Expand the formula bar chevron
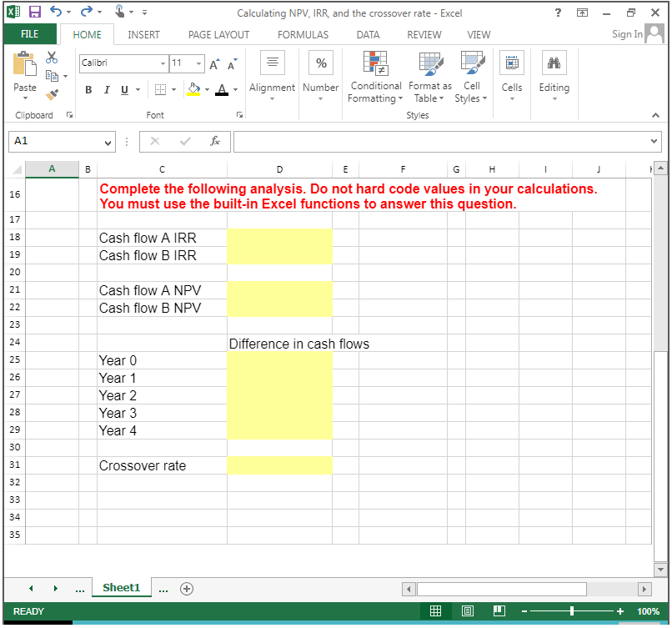The width and height of the screenshot is (672, 628). 654,141
